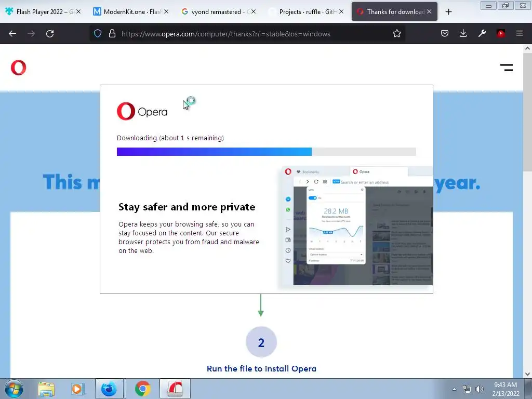Select the Thanks for download tab
Viewport: 532px width, 399px height.
394,12
